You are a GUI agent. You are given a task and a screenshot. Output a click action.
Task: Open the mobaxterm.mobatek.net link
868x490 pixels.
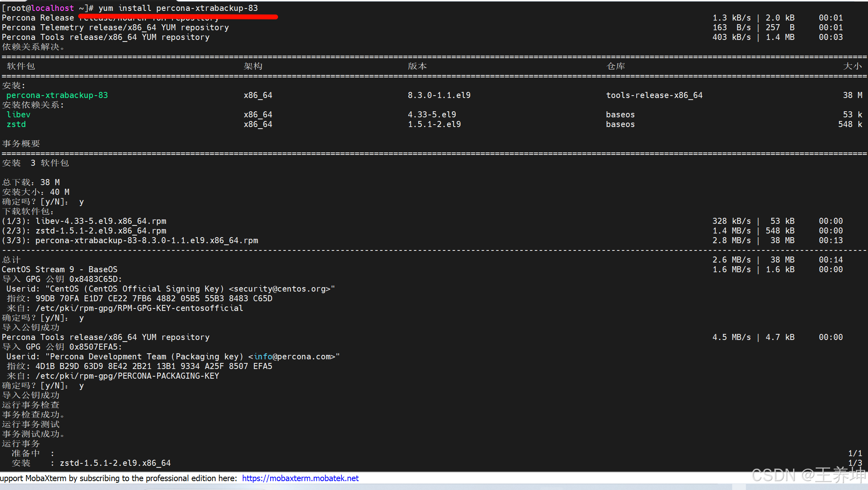(300, 478)
